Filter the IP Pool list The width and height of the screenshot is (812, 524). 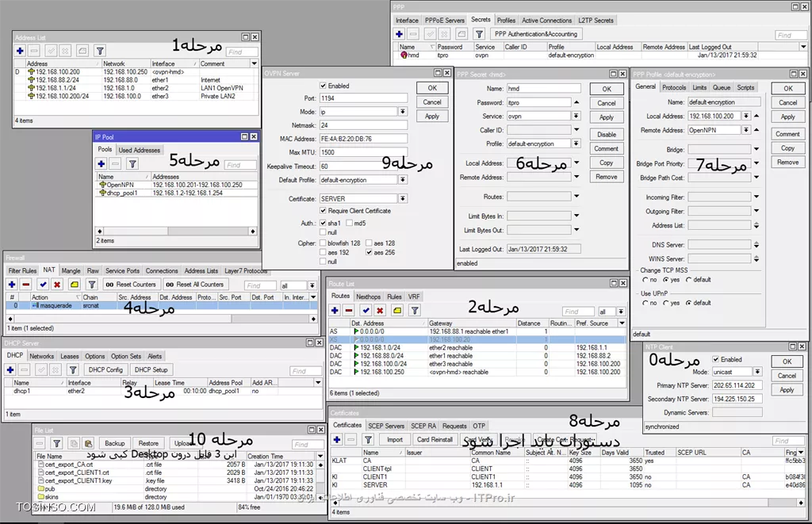tap(132, 163)
